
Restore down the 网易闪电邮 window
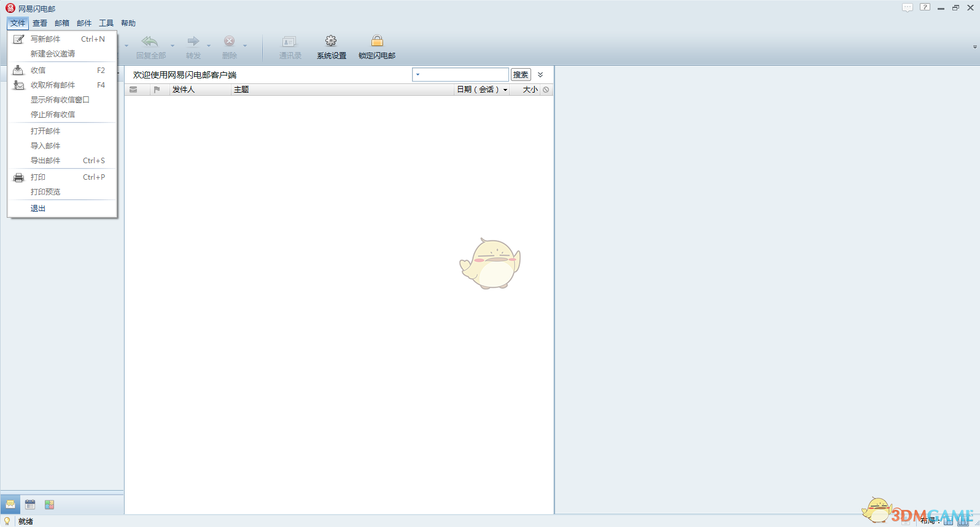(x=955, y=8)
